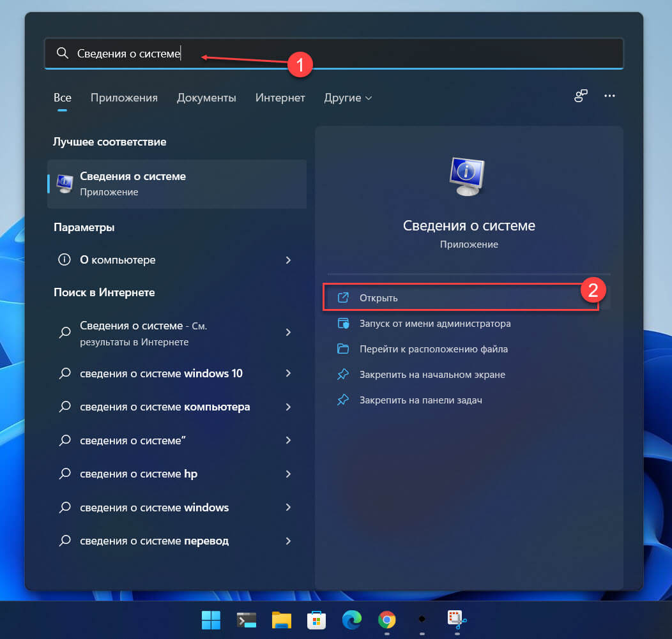Click the magnifier icon in the search box
Screen dimensions: 672x639
[63, 53]
